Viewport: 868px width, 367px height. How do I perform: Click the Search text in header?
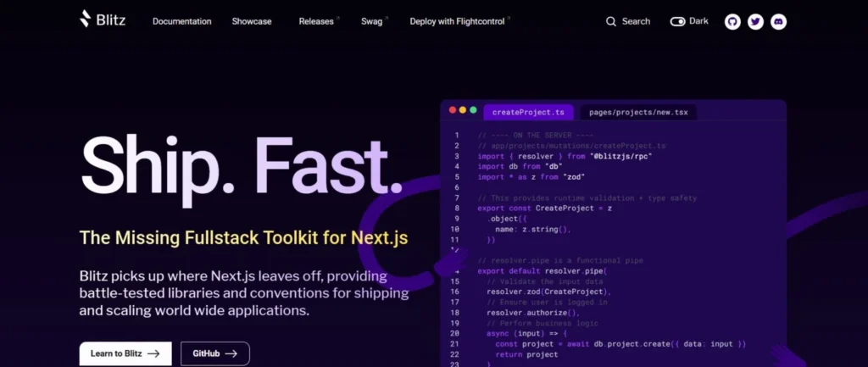636,21
